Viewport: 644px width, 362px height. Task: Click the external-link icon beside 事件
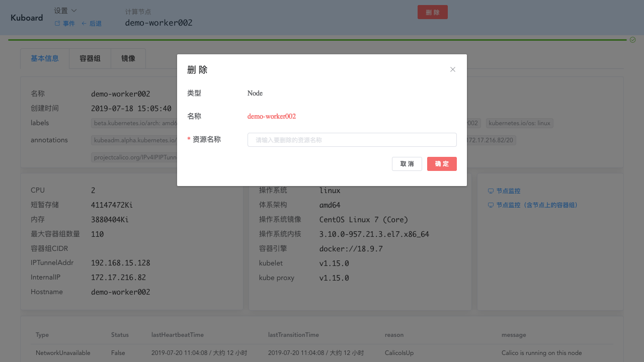coord(57,23)
